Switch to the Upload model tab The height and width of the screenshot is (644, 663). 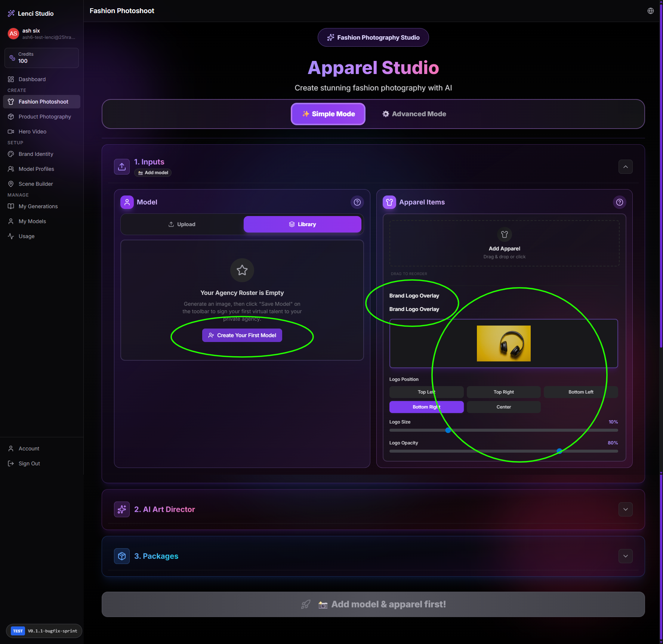click(182, 224)
